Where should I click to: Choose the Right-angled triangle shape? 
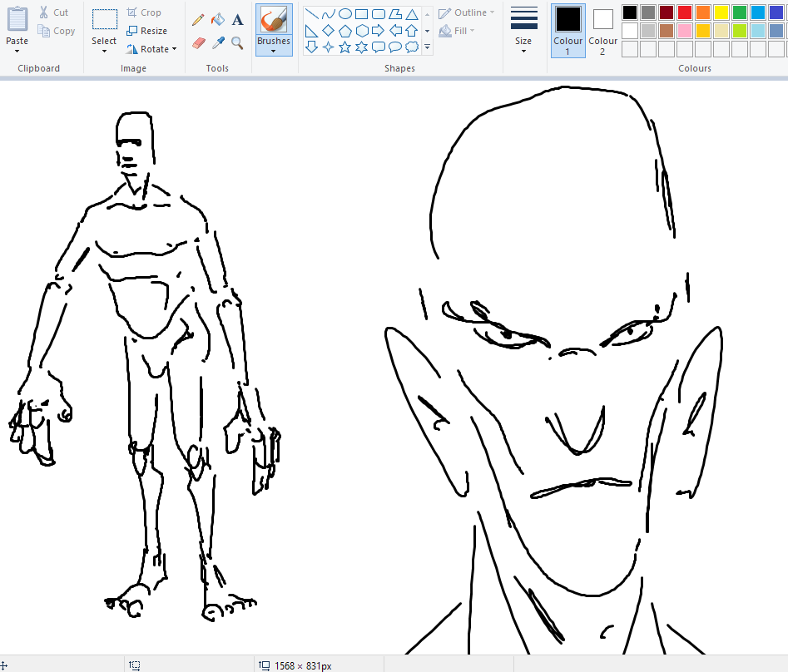311,31
